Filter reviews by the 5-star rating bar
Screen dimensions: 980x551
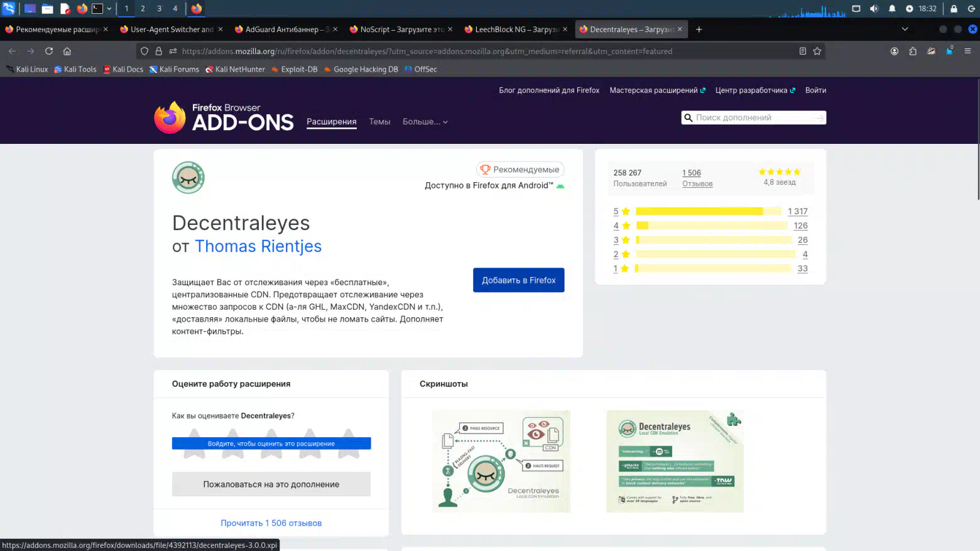[709, 212]
